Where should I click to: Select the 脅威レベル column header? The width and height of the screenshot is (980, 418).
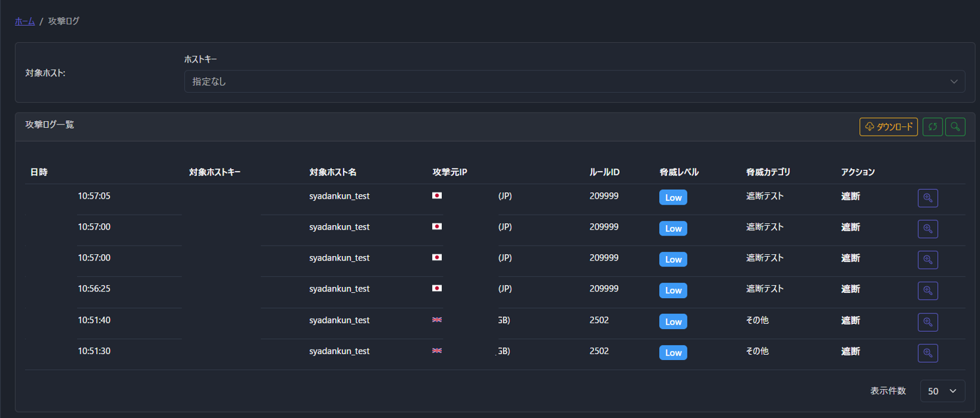click(x=678, y=172)
